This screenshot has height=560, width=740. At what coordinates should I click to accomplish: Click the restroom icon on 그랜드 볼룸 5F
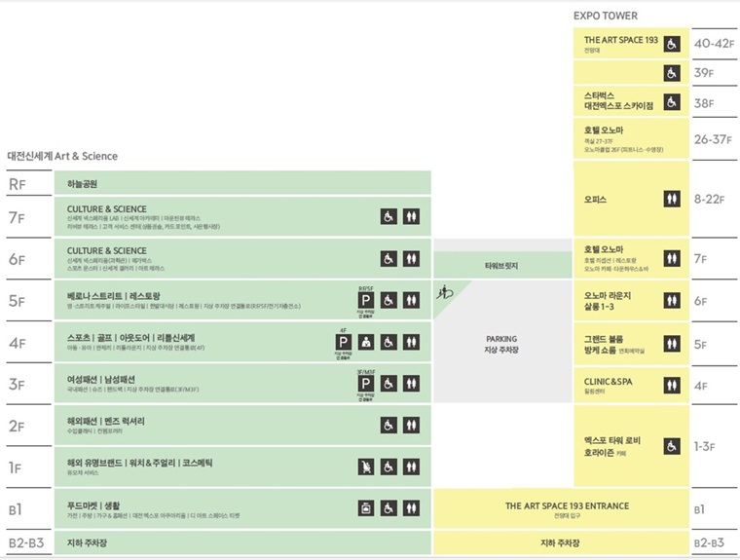[672, 344]
